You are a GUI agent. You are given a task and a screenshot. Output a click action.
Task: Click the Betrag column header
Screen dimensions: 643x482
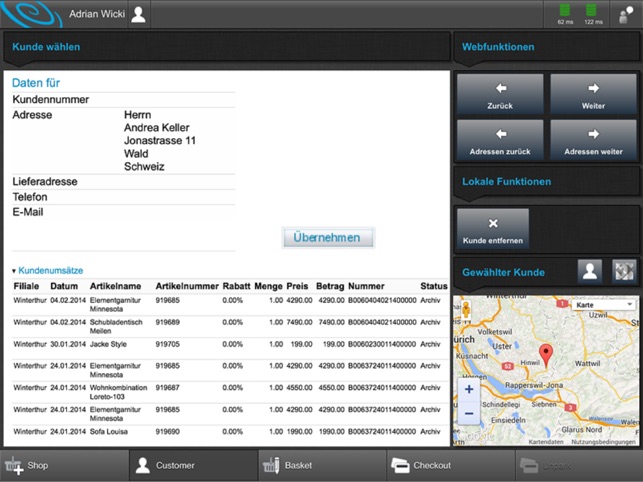tap(330, 286)
